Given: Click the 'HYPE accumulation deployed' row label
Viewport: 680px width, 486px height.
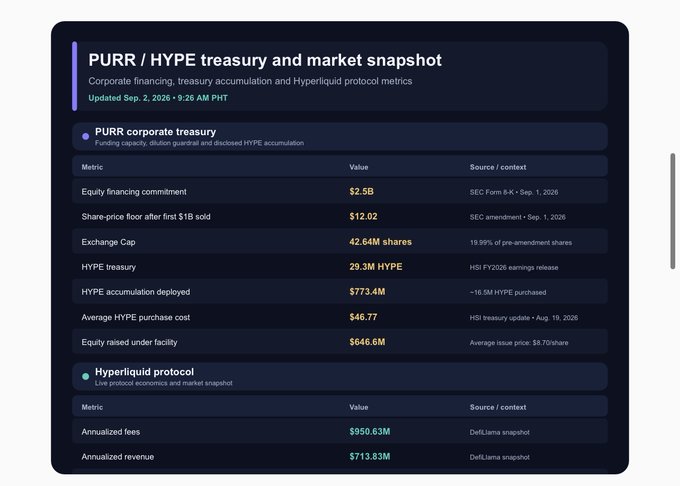Looking at the screenshot, I should pyautogui.click(x=136, y=292).
